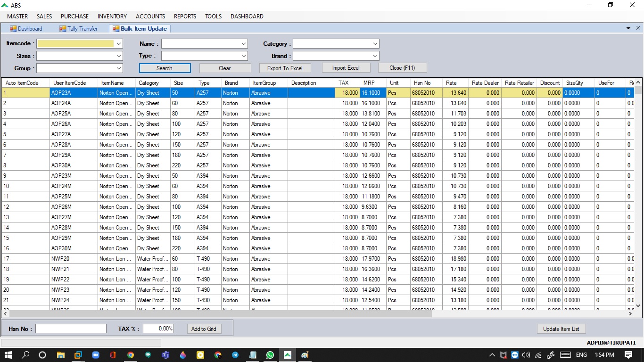Click the touch keyboard tray icon
This screenshot has width=644, height=362.
click(564, 355)
